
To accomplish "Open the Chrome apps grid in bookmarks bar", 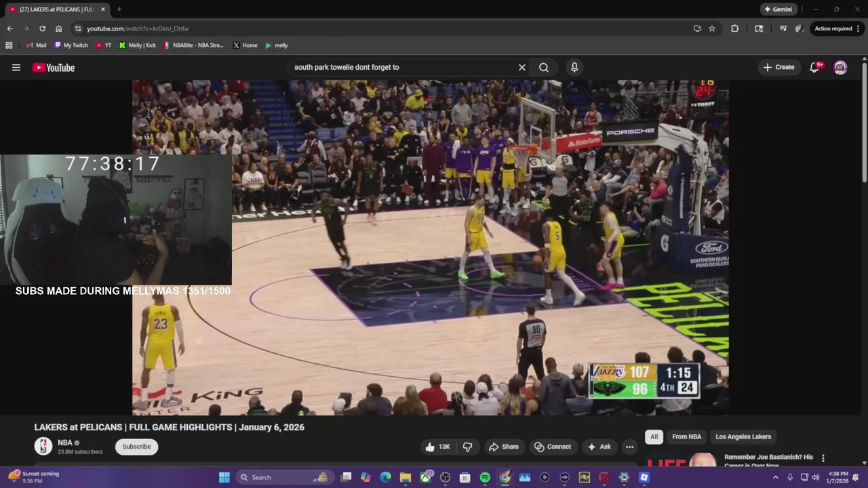I will tap(9, 45).
